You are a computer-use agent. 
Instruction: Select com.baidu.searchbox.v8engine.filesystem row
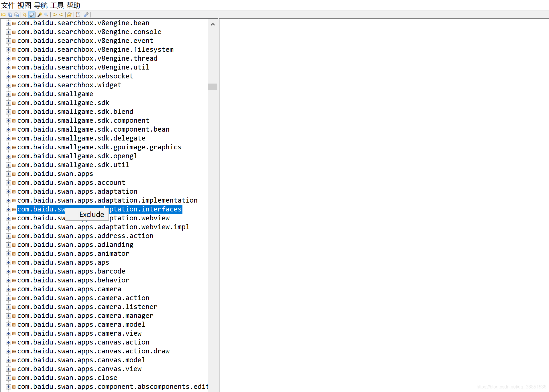[x=95, y=50]
